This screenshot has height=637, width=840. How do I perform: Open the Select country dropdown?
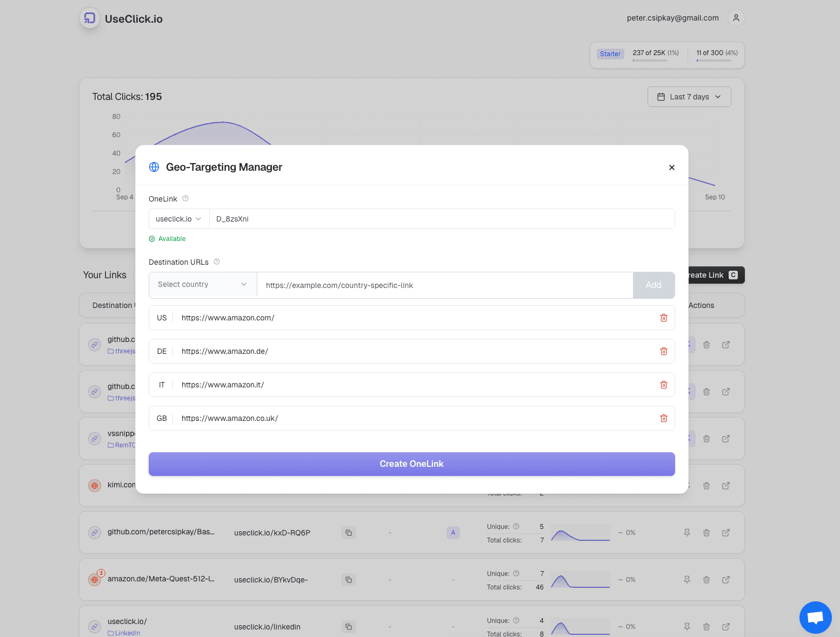[x=202, y=285]
